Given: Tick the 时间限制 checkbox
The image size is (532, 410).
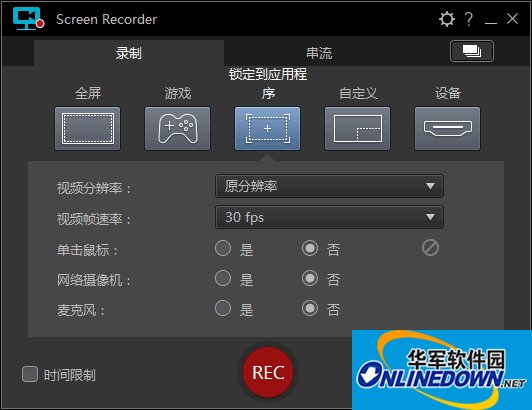Looking at the screenshot, I should click(x=30, y=374).
